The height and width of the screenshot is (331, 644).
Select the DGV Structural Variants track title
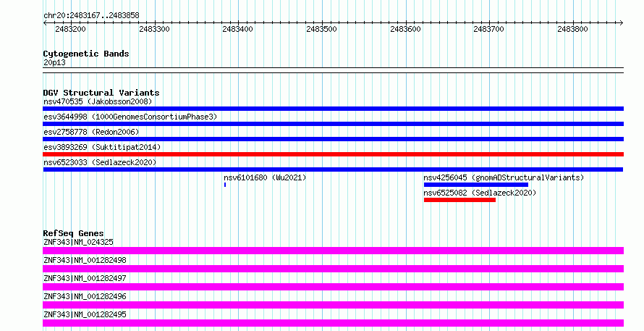click(101, 93)
